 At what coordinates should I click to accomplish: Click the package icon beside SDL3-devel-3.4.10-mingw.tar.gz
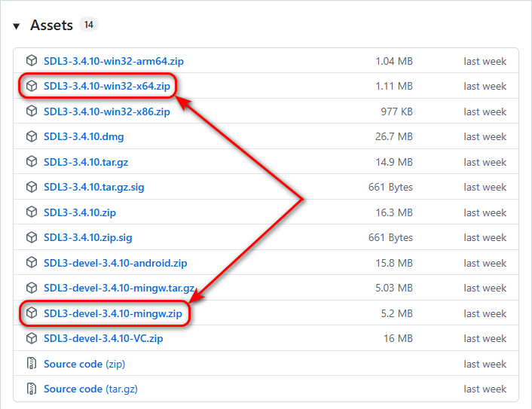32,288
